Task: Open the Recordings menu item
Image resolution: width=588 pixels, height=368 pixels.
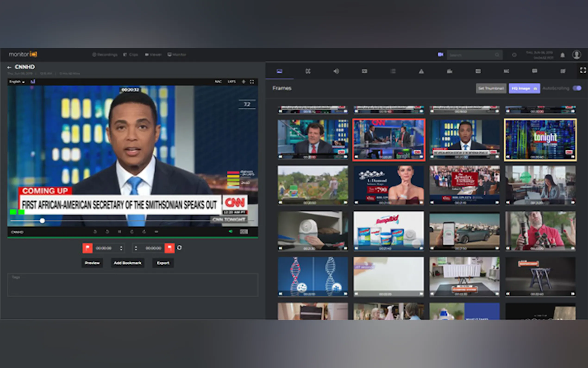Action: point(105,54)
